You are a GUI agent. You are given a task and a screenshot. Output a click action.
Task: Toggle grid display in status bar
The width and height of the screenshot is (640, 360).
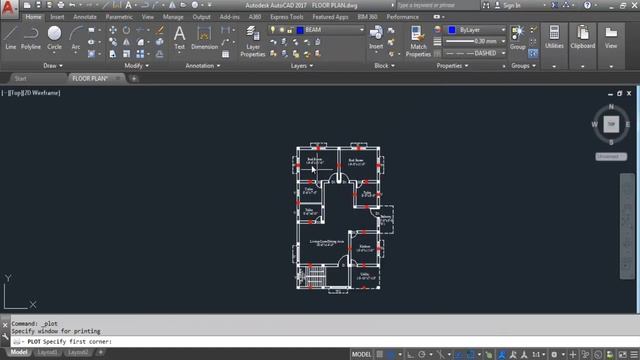pyautogui.click(x=380, y=354)
